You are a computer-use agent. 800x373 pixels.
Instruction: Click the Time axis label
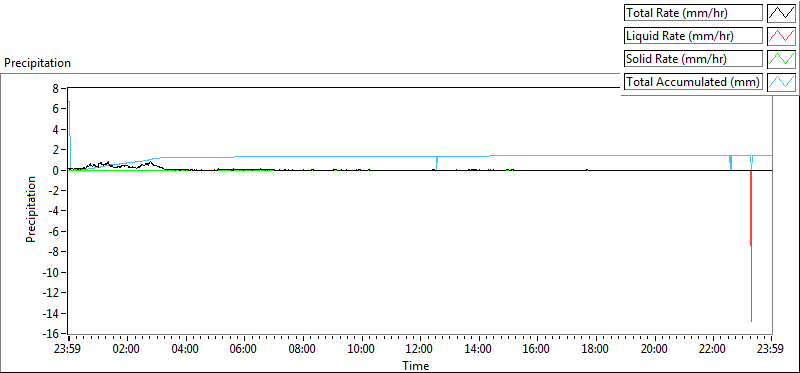pos(416,365)
